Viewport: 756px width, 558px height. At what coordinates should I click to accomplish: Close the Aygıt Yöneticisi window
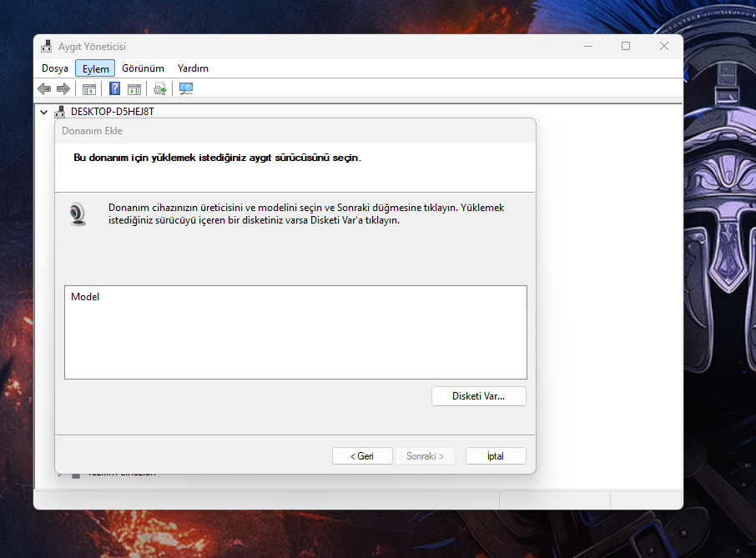(x=664, y=46)
